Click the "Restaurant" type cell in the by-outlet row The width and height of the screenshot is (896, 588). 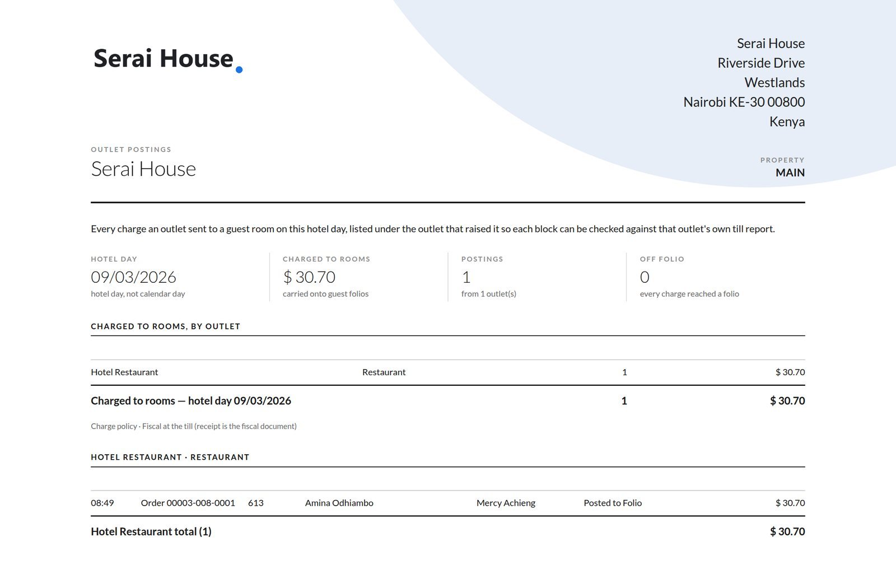[384, 372]
